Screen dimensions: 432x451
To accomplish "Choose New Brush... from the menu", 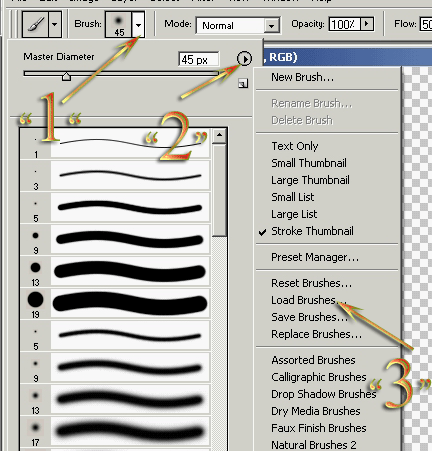I will (x=302, y=77).
